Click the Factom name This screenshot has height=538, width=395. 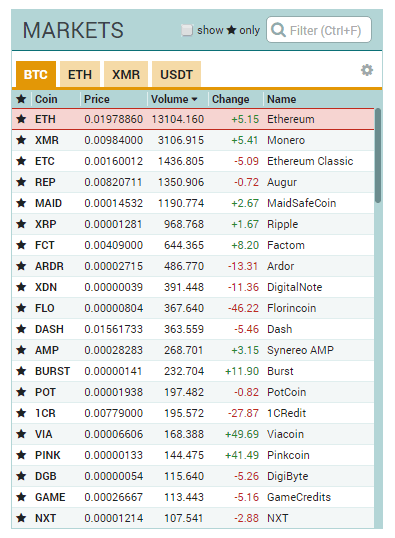coord(286,245)
